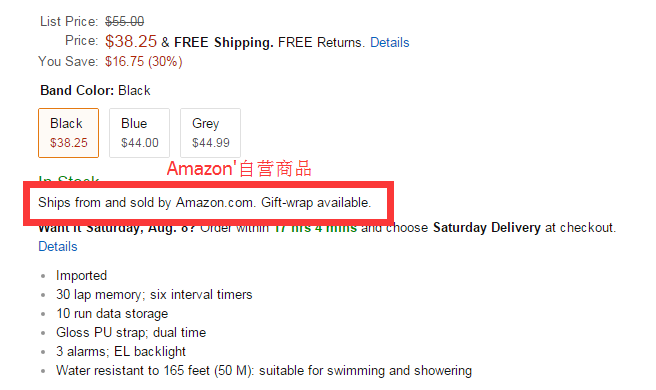Open the Details link beside FREE Returns
The height and width of the screenshot is (390, 656).
(x=390, y=43)
